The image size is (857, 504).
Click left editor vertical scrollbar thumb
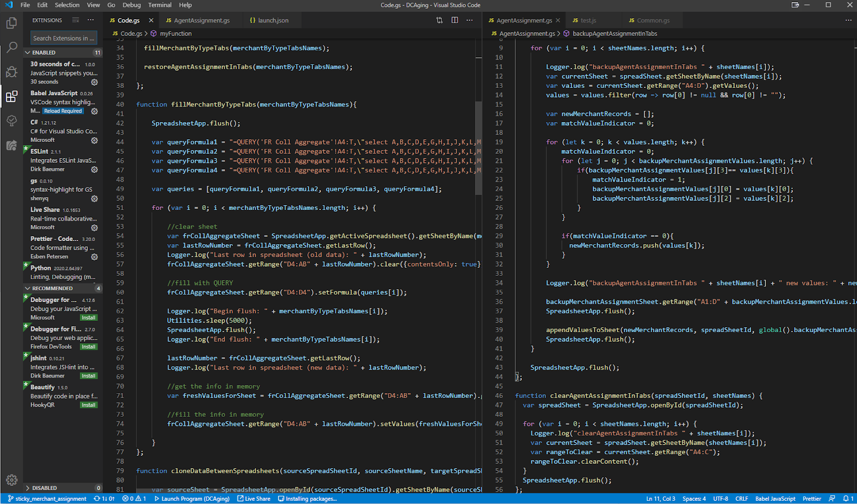click(x=478, y=147)
